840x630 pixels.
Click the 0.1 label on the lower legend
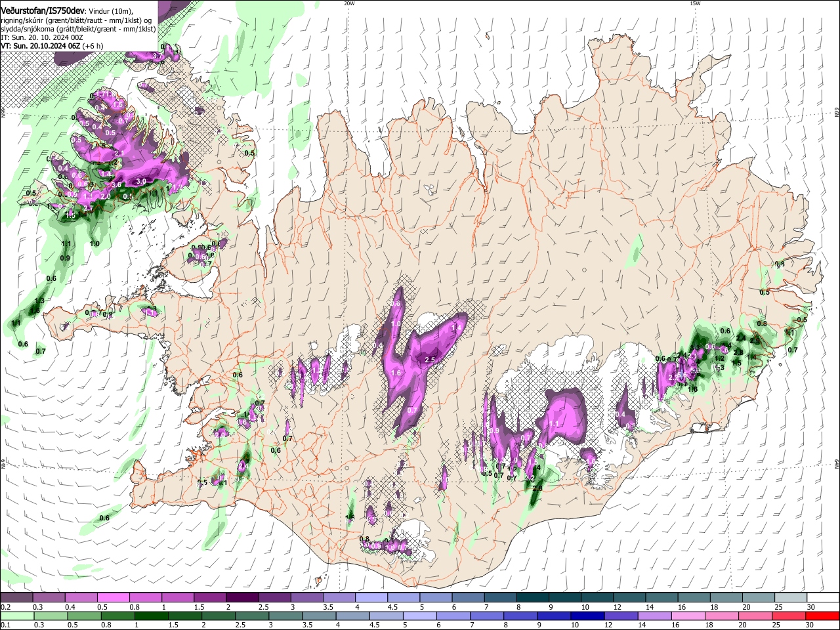click(5, 625)
